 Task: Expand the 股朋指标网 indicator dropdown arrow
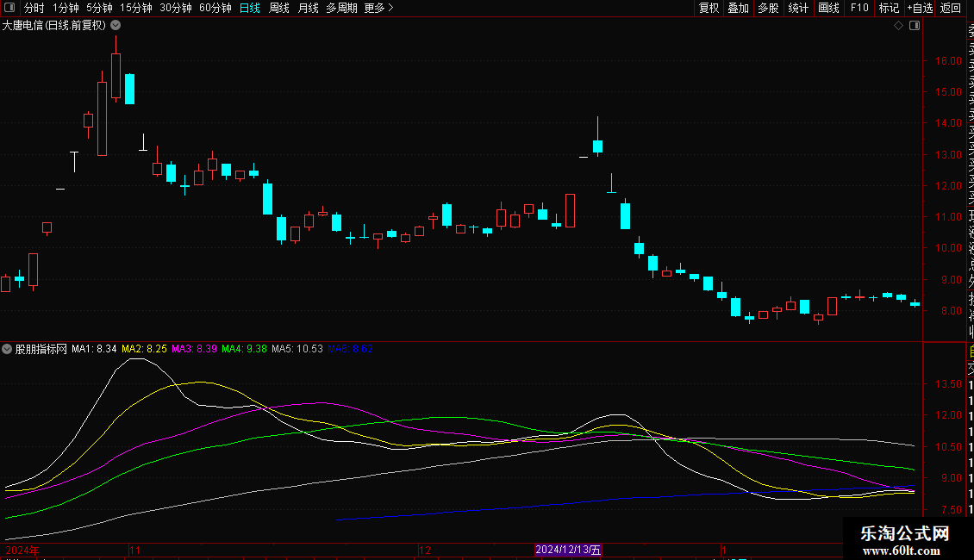click(x=8, y=350)
